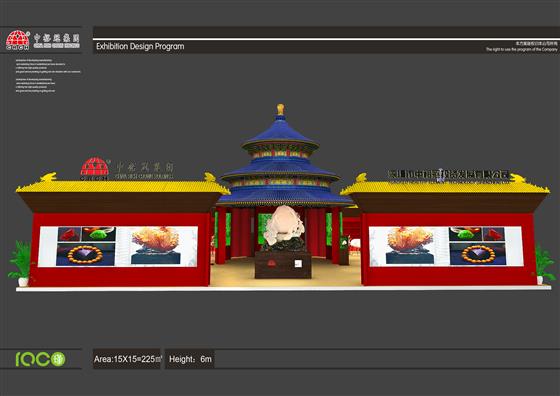Screen dimensions: 560x396
Task: Click the small white label on the wooden pedestal
Action: [x=298, y=264]
